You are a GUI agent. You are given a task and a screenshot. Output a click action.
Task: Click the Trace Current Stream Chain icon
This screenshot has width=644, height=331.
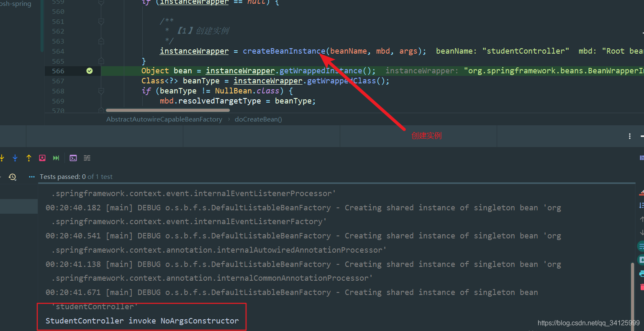[x=87, y=158]
